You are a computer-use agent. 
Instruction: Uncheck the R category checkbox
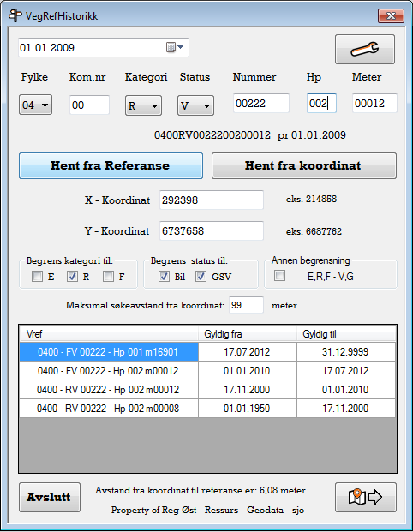point(72,276)
